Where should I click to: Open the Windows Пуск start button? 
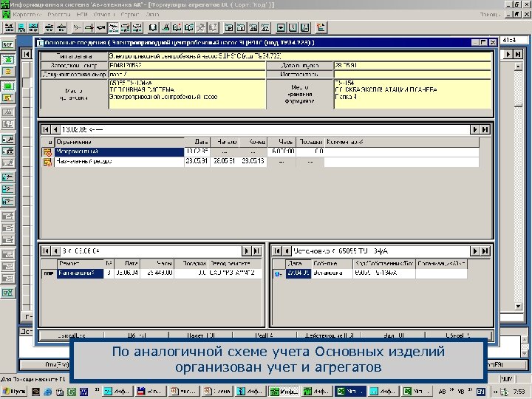(x=14, y=392)
